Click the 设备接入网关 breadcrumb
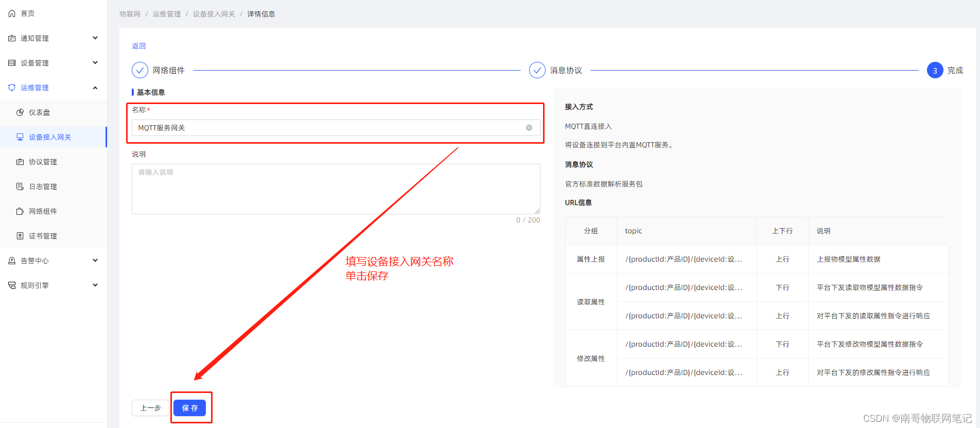This screenshot has width=980, height=428. tap(214, 14)
